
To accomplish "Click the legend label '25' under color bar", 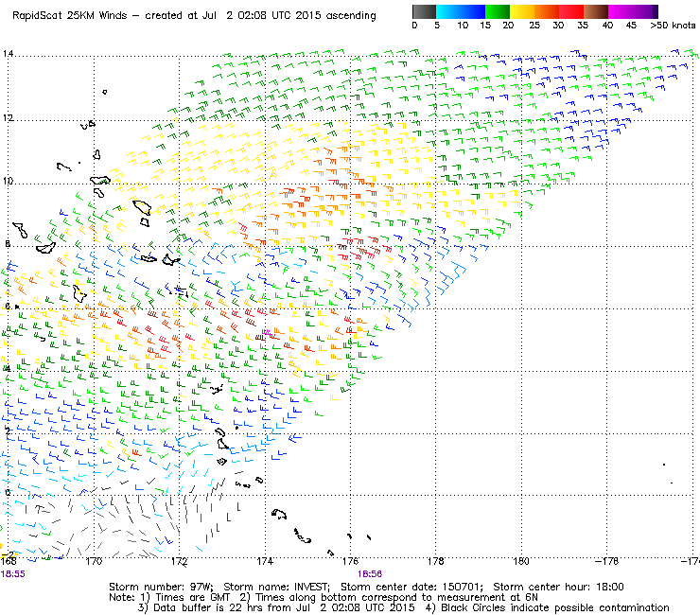I will [534, 26].
